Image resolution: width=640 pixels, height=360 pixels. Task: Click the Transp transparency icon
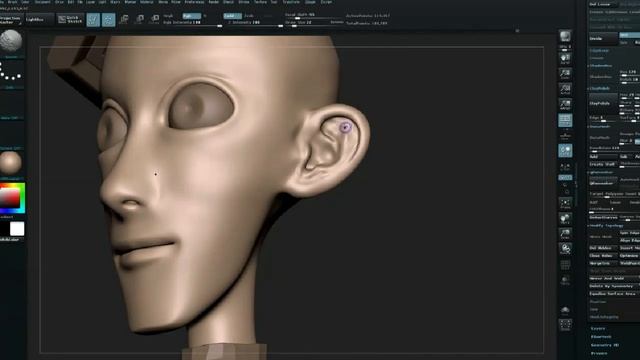click(565, 280)
